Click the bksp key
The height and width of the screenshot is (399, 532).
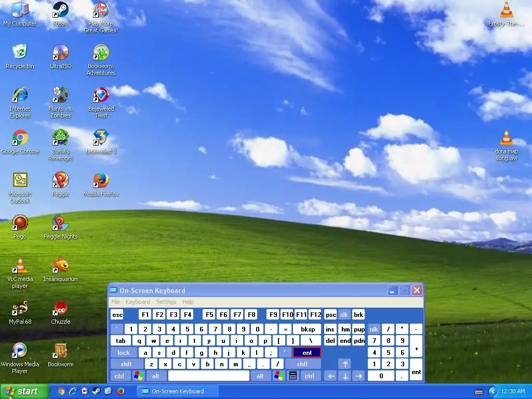(x=308, y=329)
